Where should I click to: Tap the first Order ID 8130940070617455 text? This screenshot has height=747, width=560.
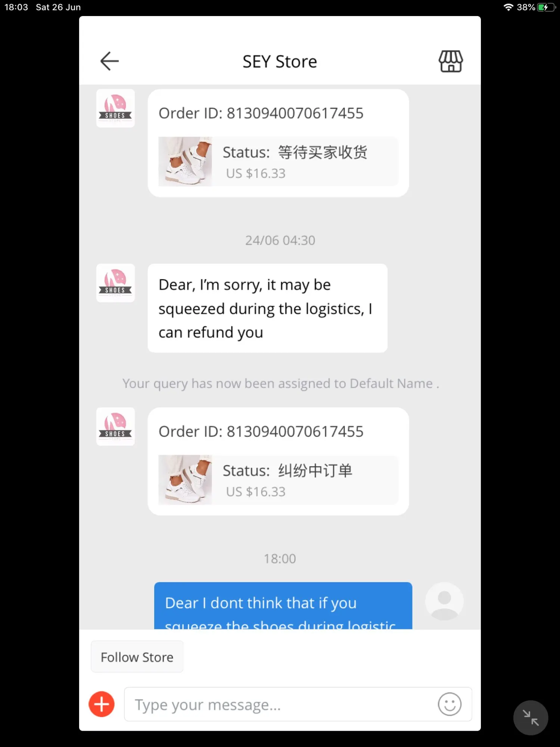click(x=261, y=113)
